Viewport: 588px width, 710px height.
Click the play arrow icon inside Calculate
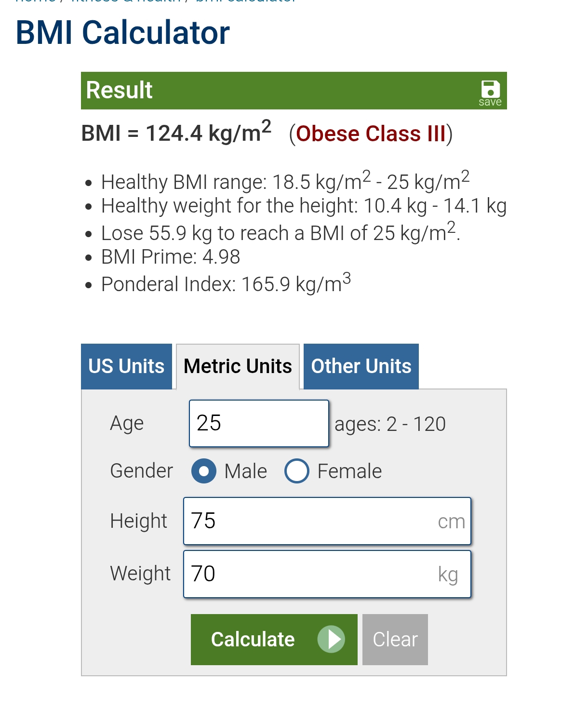click(x=331, y=639)
